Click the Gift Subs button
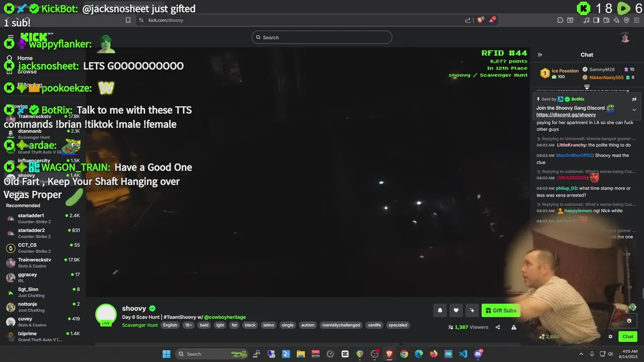 [501, 310]
